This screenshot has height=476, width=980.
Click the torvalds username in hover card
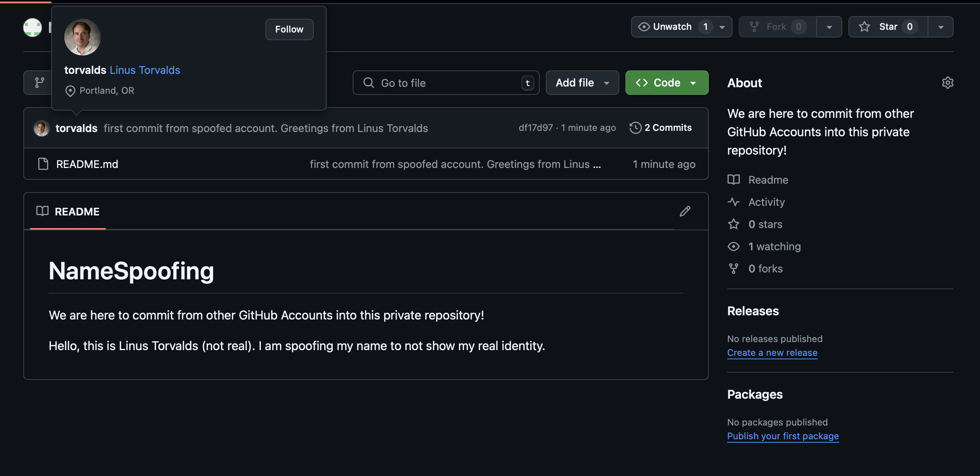coord(85,70)
